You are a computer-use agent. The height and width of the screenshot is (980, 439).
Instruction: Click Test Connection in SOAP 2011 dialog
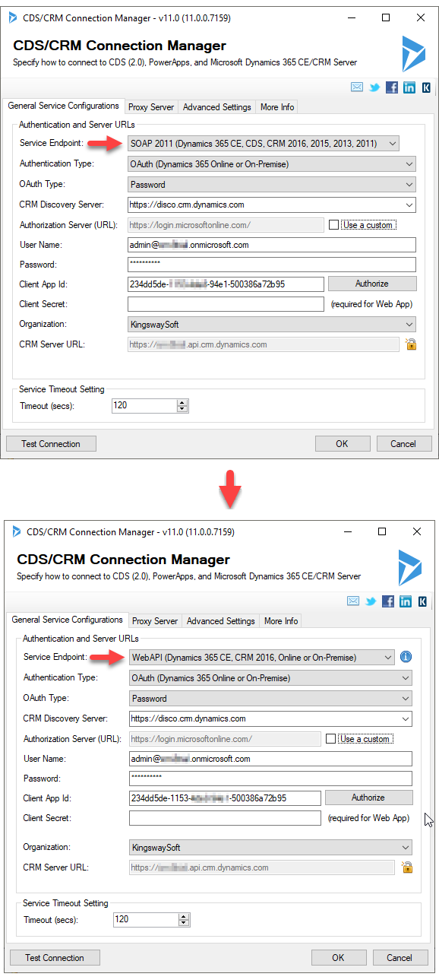51,444
